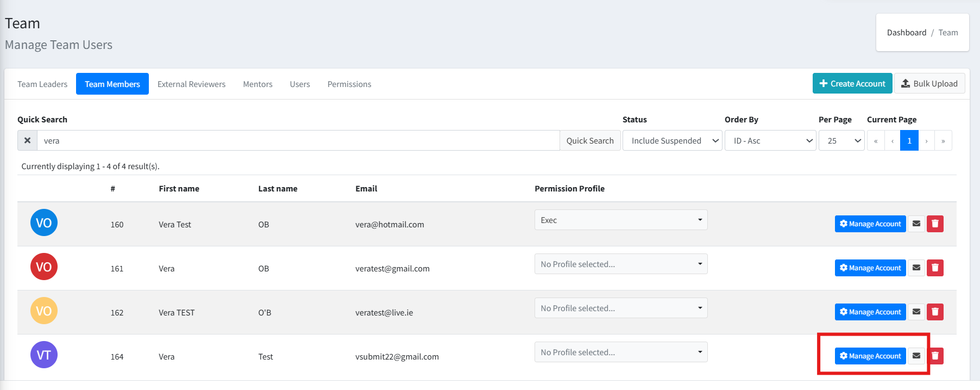
Task: Click the Quick Search text field
Action: click(298, 140)
